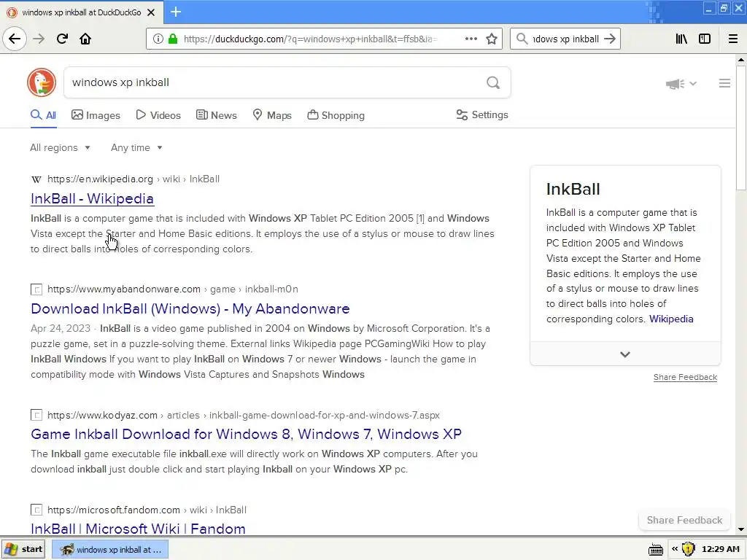Viewport: 747px width, 560px height.
Task: Click the scrollbar down arrow
Action: point(741,529)
